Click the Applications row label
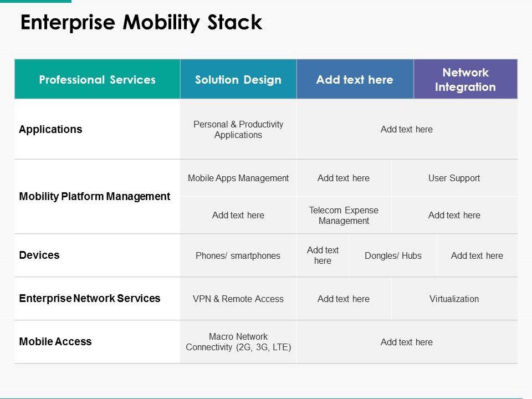The height and width of the screenshot is (399, 532). pos(50,129)
